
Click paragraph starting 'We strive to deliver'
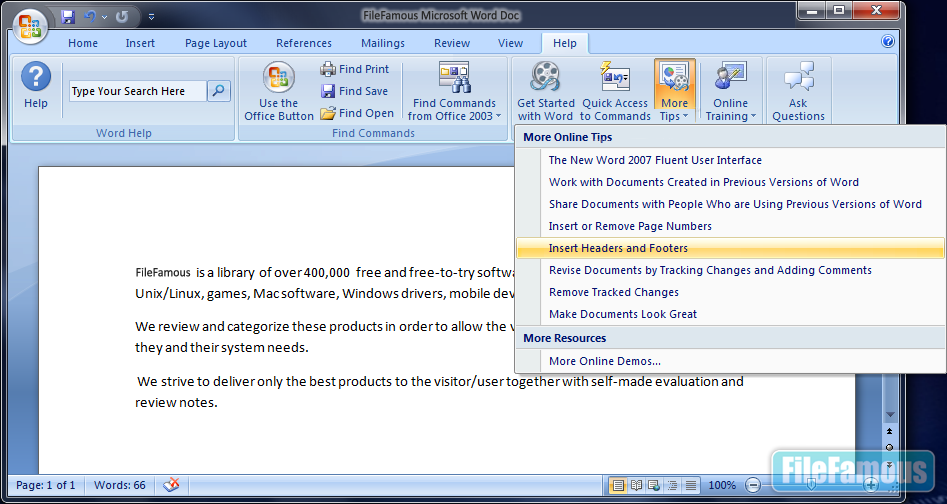click(x=439, y=392)
